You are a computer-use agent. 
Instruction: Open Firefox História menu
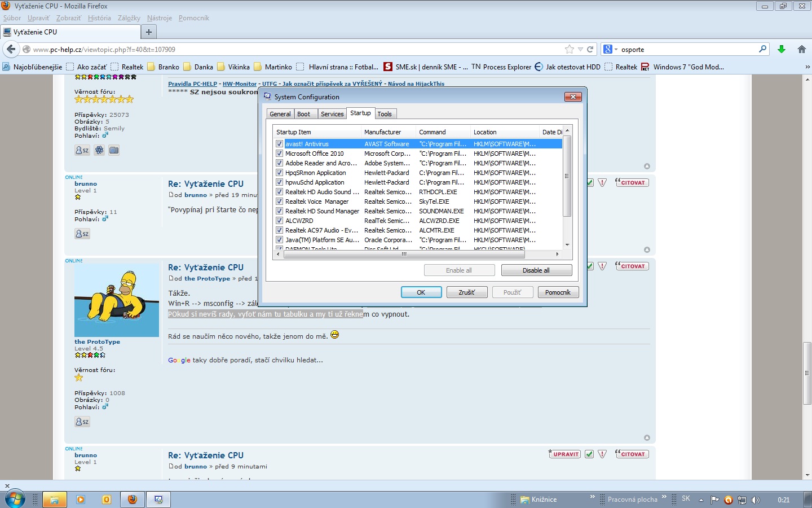[x=99, y=18]
